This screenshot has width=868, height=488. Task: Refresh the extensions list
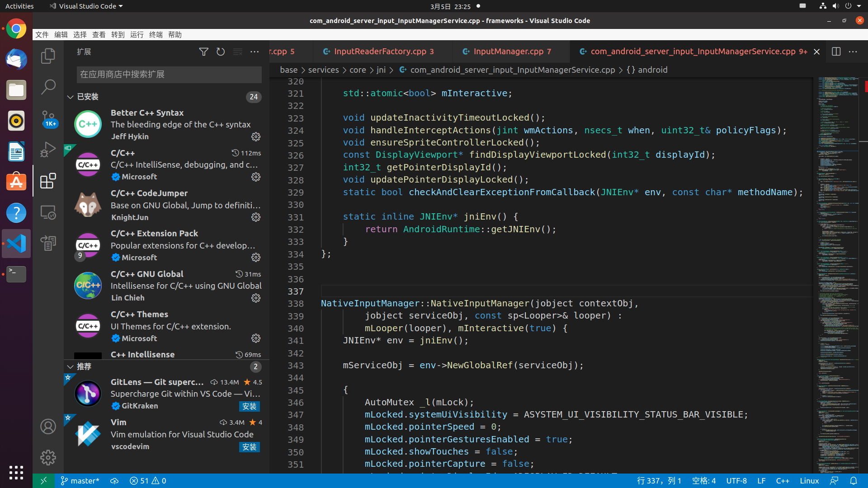[x=221, y=52]
